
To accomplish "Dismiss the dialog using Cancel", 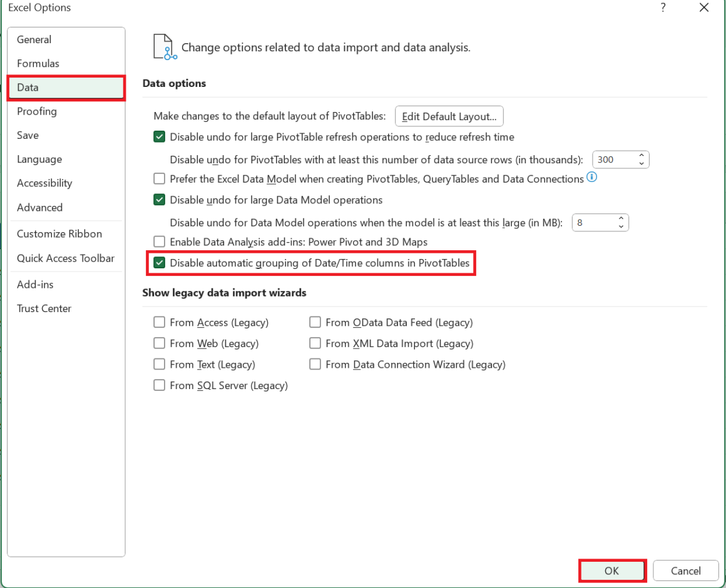I will 685,570.
